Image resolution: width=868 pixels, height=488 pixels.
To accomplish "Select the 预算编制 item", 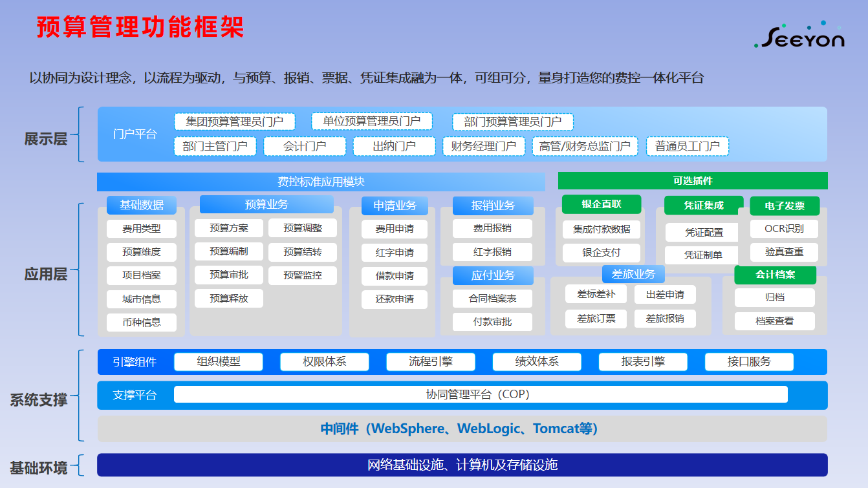I will (x=229, y=251).
